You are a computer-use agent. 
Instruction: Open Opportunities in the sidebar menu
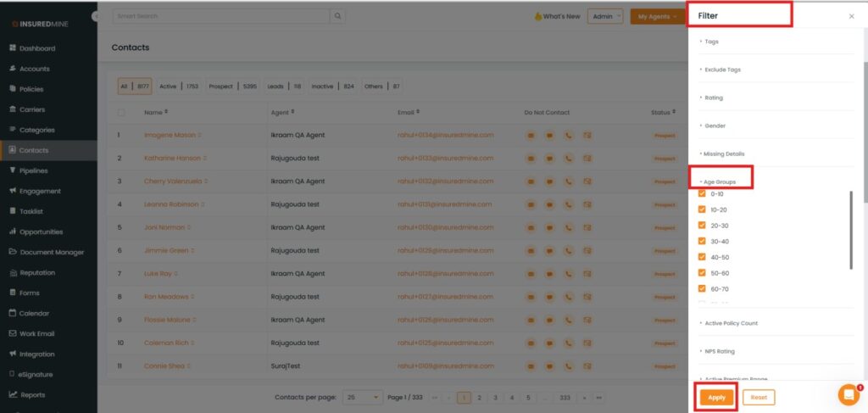(41, 232)
